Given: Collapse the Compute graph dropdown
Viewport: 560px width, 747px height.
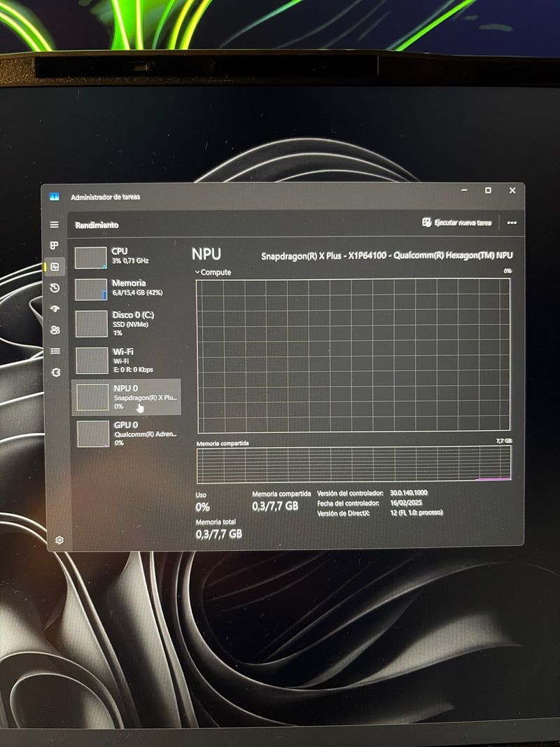Looking at the screenshot, I should pos(213,272).
